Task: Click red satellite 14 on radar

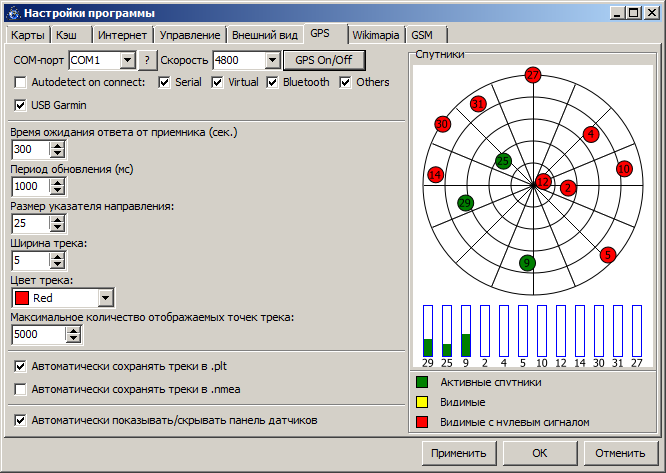Action: 435,175
